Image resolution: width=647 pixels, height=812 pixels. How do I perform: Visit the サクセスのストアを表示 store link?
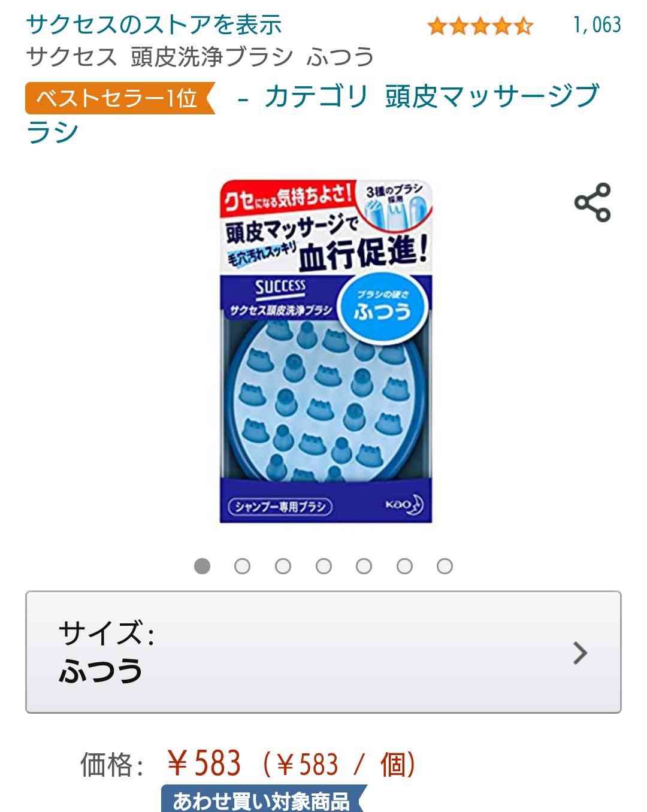coord(154,25)
